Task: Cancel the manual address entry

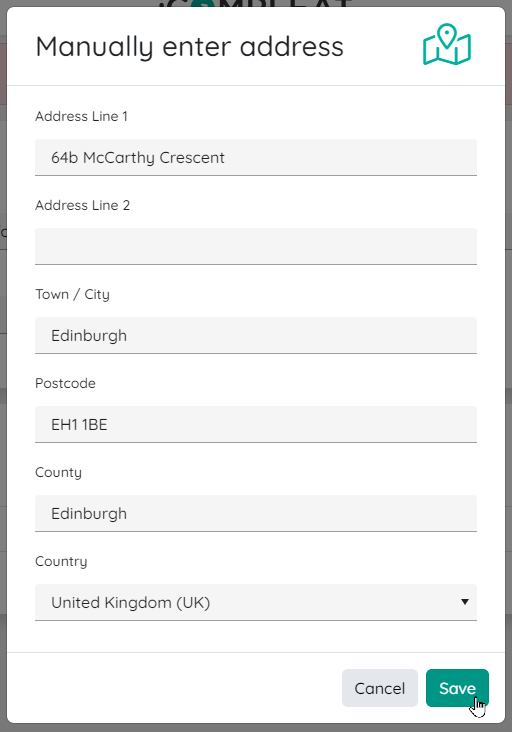Action: pos(379,688)
